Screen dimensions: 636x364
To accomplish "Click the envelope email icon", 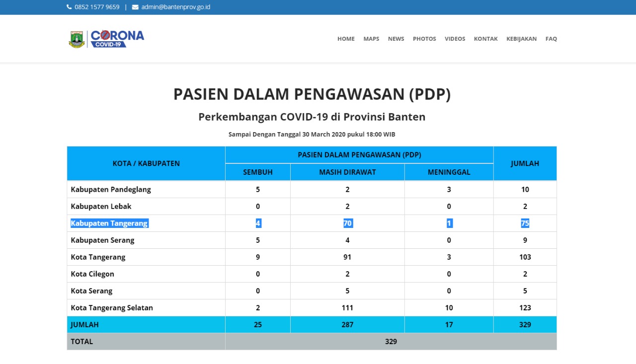I will 135,7.
